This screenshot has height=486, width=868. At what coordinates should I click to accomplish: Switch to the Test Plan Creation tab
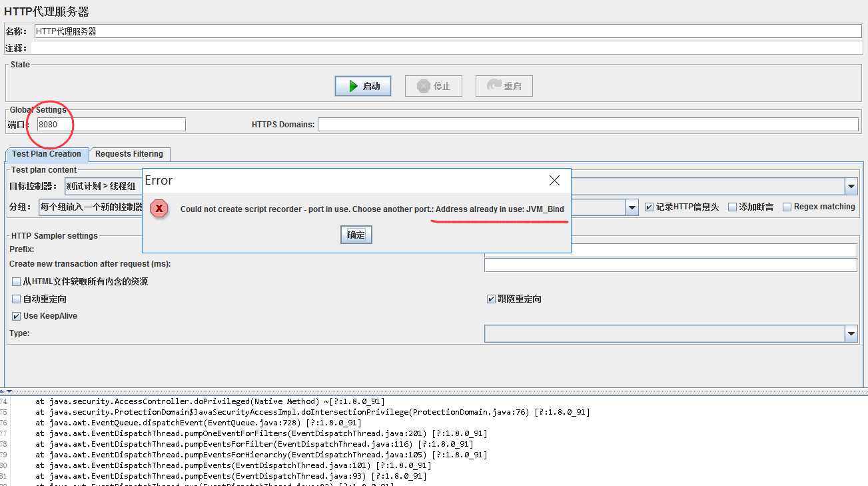pos(47,154)
